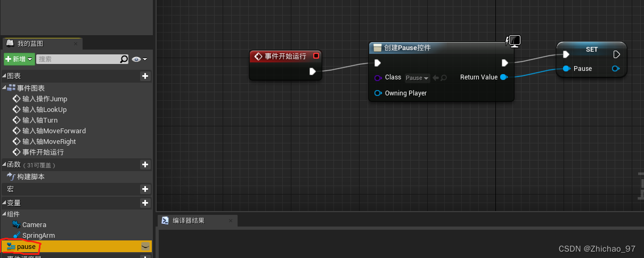Click the blue output pin on SET node
Screen dimensions: 644x258
coord(616,68)
